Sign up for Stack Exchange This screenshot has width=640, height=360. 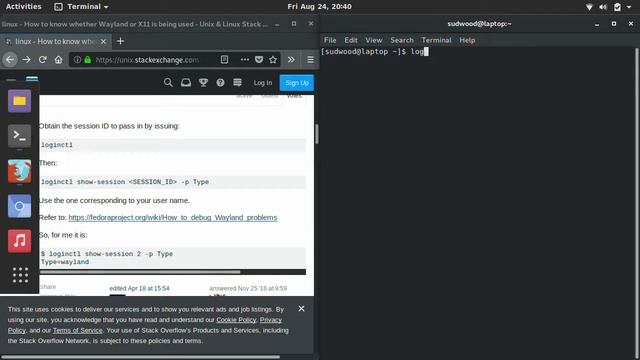297,82
